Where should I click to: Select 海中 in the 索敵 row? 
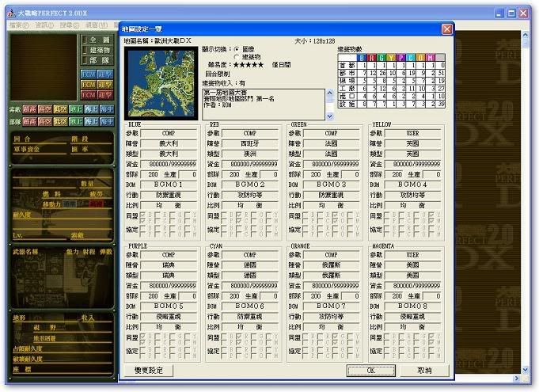(x=107, y=109)
